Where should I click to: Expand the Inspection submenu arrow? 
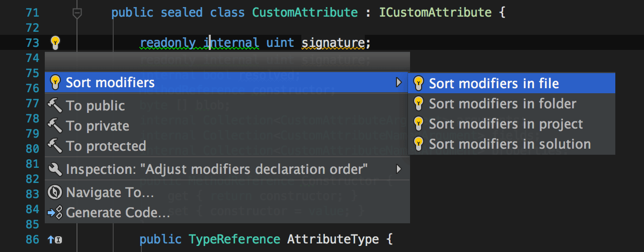click(399, 169)
